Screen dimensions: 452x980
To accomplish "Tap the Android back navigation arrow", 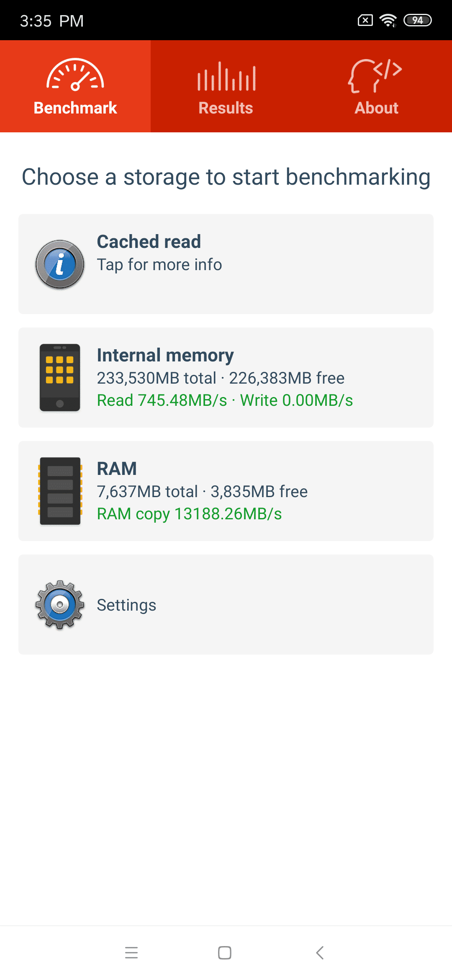I will (x=320, y=953).
